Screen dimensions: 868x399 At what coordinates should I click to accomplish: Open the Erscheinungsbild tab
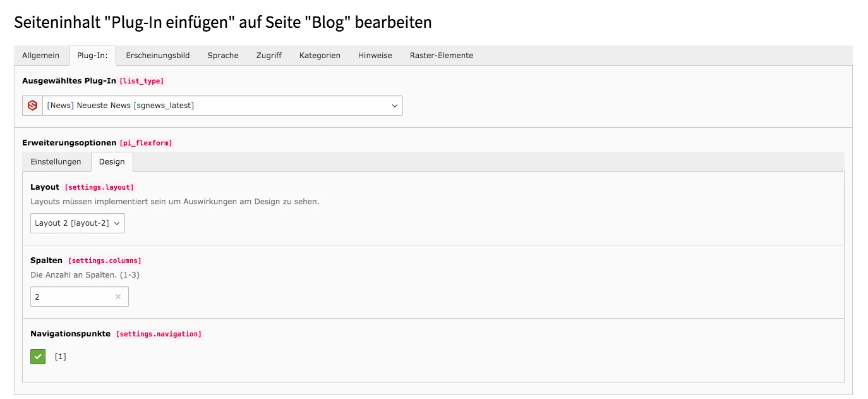click(158, 56)
